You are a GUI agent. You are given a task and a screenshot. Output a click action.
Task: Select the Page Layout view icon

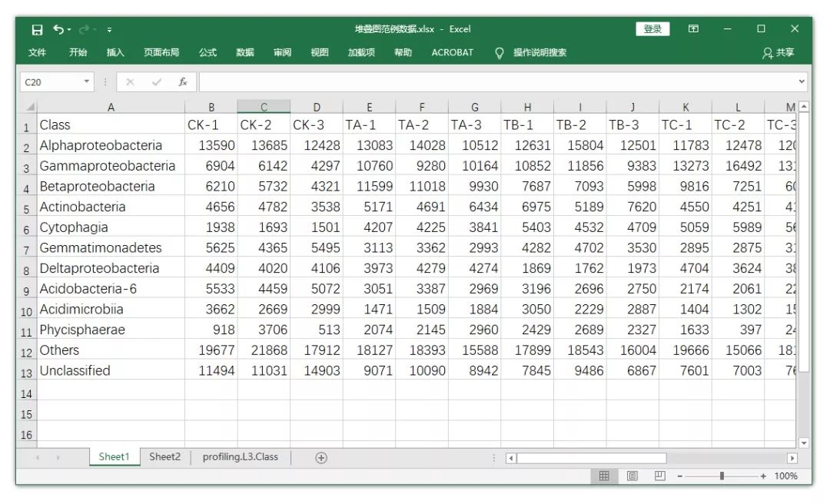(x=632, y=476)
